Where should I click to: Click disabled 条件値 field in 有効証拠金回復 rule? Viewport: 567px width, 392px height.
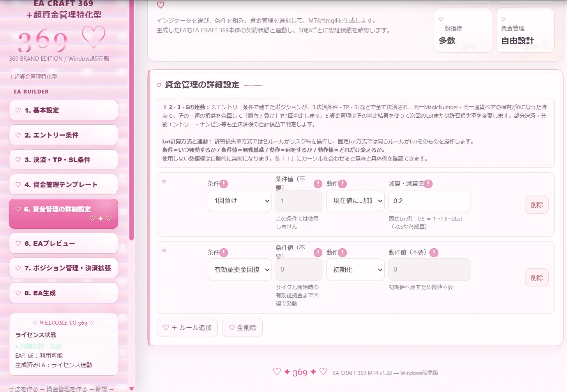click(299, 270)
